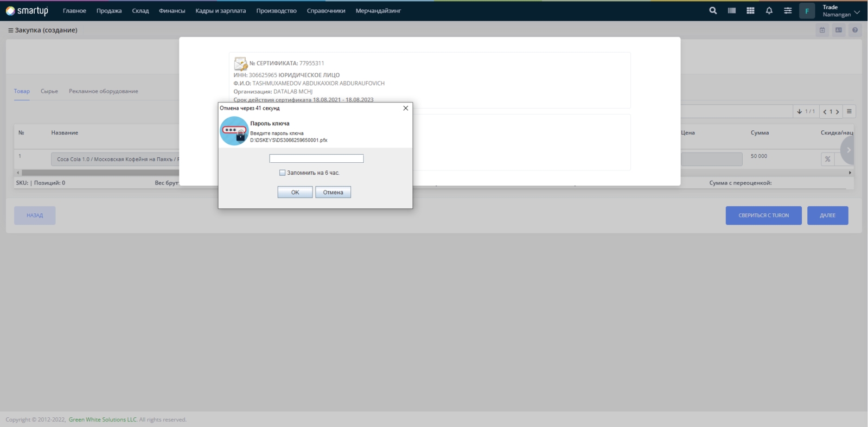
Task: Open the settings sliders icon
Action: pos(788,11)
